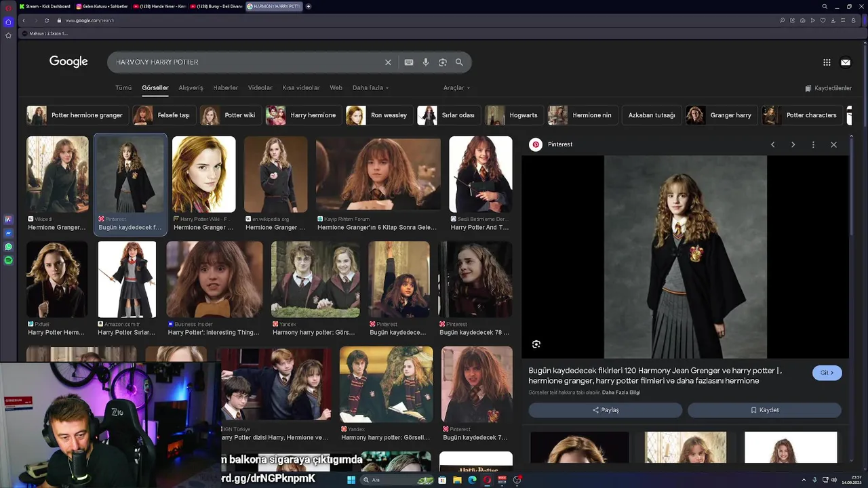Click the magnifier search submit icon
Viewport: 868px width, 488px height.
click(459, 62)
